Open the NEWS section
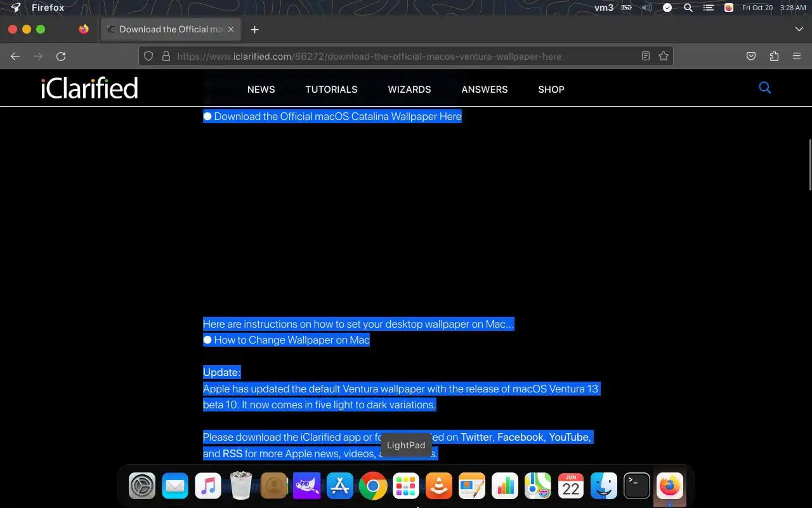 pos(261,90)
